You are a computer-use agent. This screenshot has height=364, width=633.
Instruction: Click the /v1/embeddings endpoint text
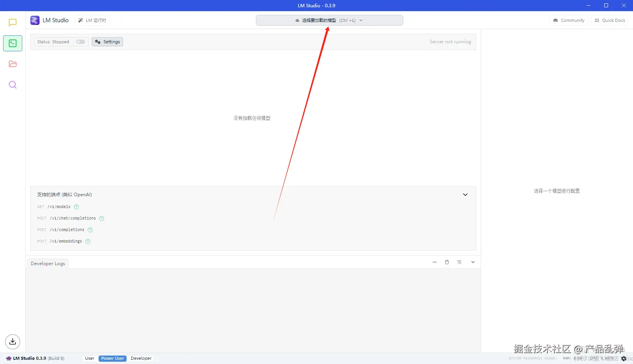tap(66, 241)
